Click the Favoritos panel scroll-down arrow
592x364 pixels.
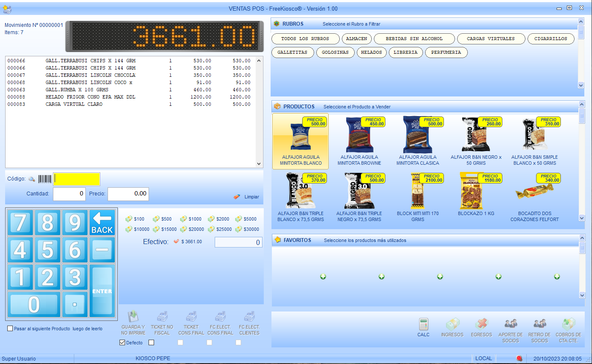point(582,295)
